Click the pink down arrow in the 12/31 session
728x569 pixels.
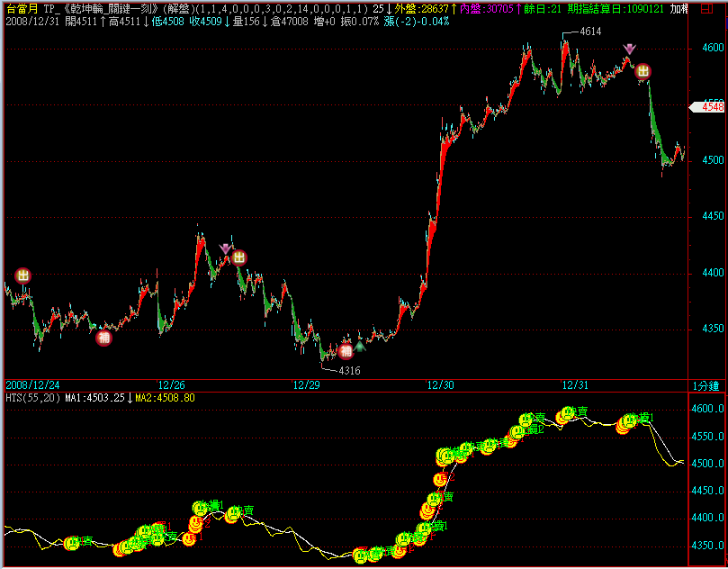(629, 50)
